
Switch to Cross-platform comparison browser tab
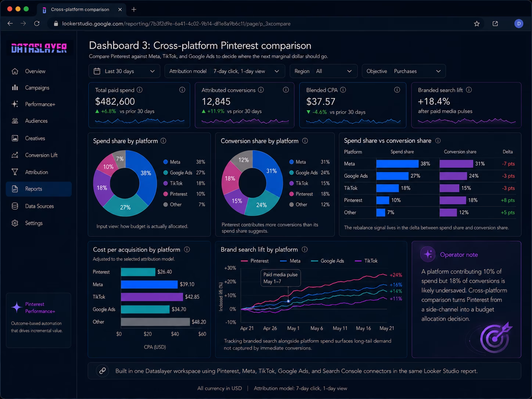82,10
